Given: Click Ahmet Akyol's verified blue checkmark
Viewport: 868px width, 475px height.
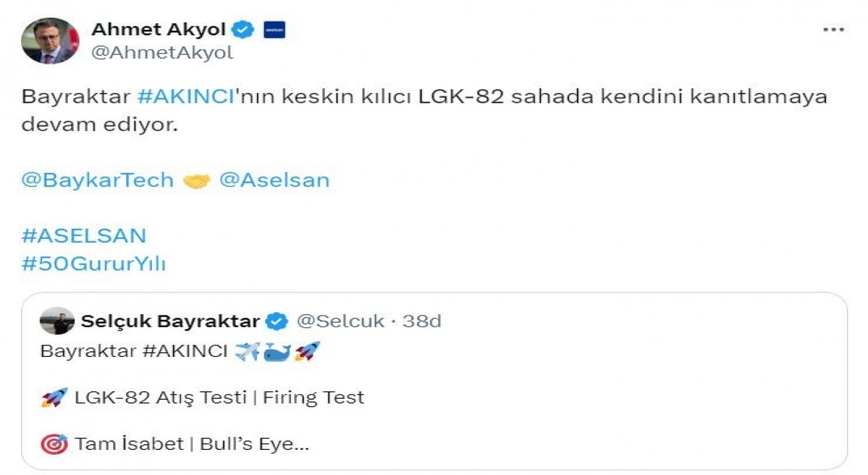Looking at the screenshot, I should click(x=243, y=28).
